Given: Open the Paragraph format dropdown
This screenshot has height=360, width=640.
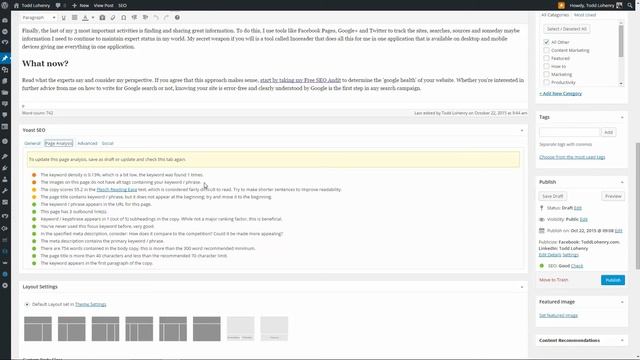Looking at the screenshot, I should 39,18.
